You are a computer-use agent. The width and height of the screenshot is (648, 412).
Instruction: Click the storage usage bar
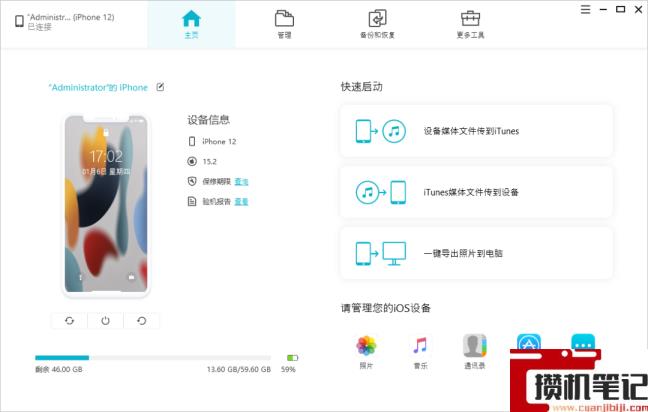click(x=153, y=358)
